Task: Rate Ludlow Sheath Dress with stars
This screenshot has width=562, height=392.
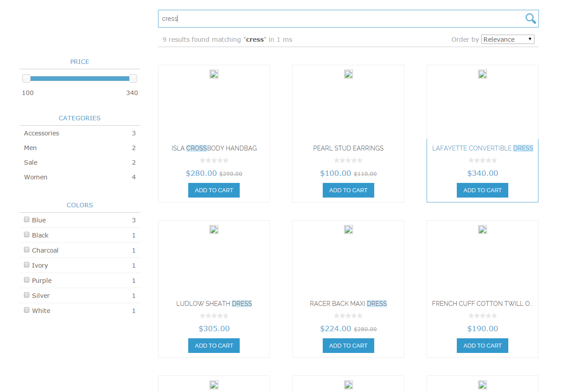Action: pyautogui.click(x=214, y=316)
